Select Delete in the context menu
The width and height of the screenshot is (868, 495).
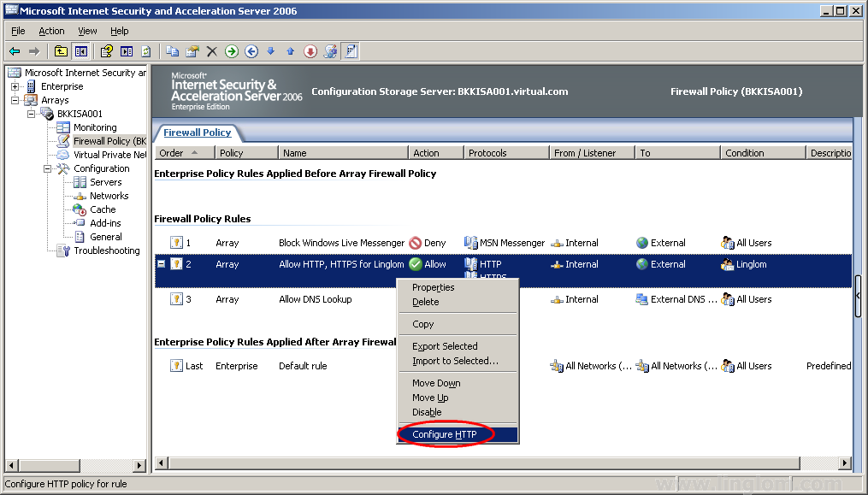click(458, 302)
